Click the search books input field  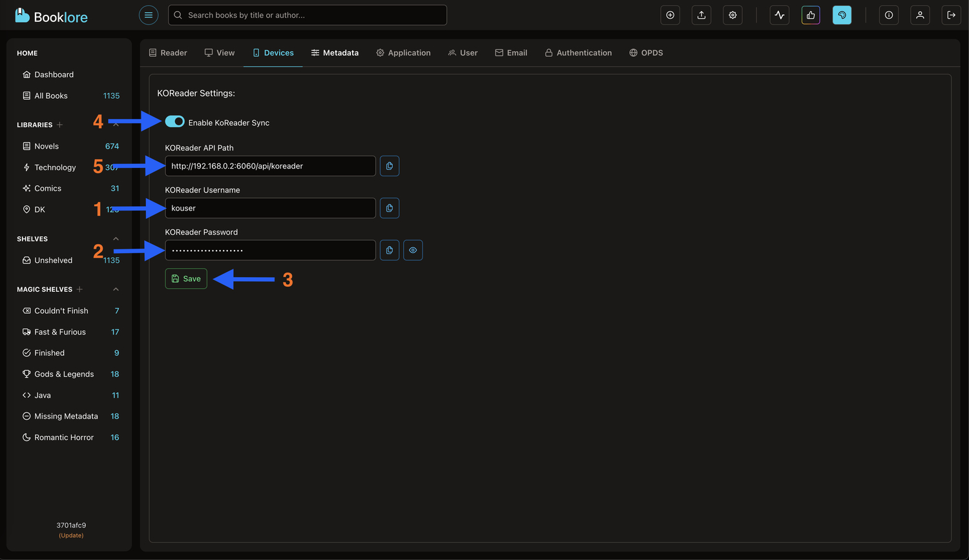pyautogui.click(x=307, y=15)
